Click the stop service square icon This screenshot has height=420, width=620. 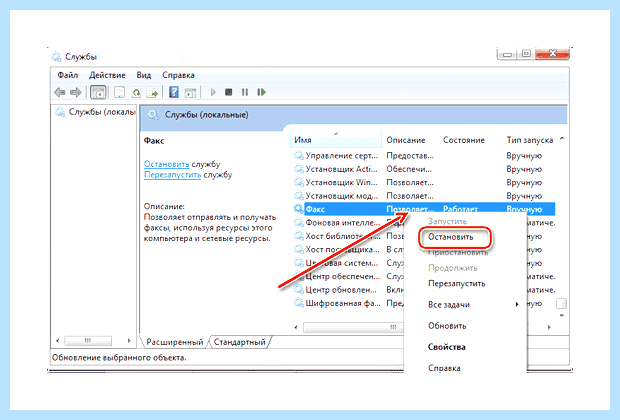click(228, 92)
